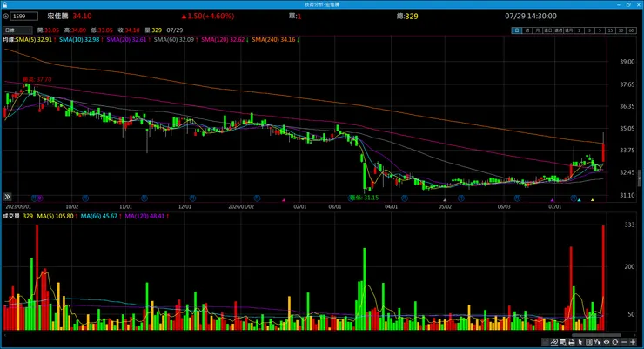Viewport: 644px width, 349px height.
Task: Switch to the 5-minute period tab
Action: tap(600, 30)
